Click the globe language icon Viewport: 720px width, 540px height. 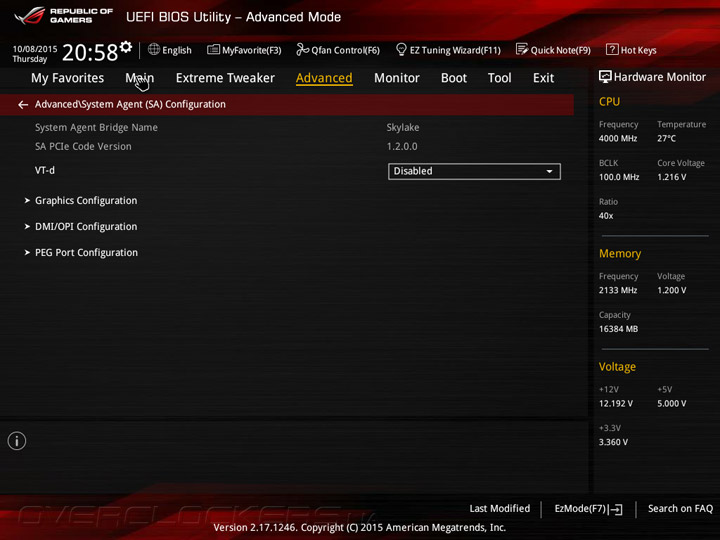(x=154, y=49)
